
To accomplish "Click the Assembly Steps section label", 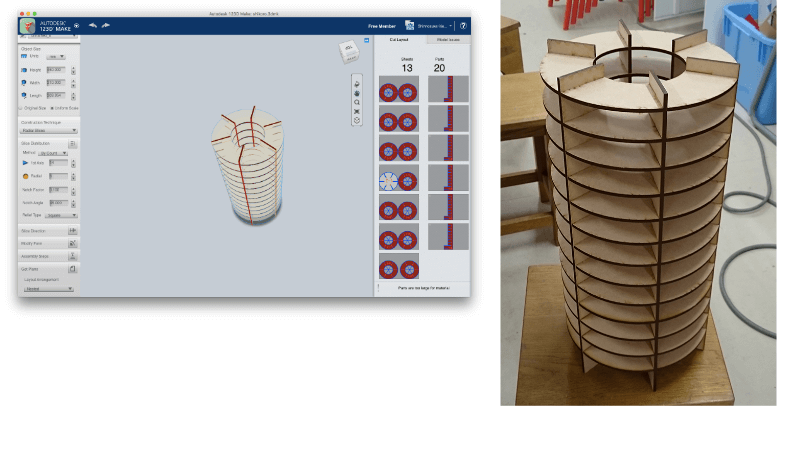I will coord(35,257).
